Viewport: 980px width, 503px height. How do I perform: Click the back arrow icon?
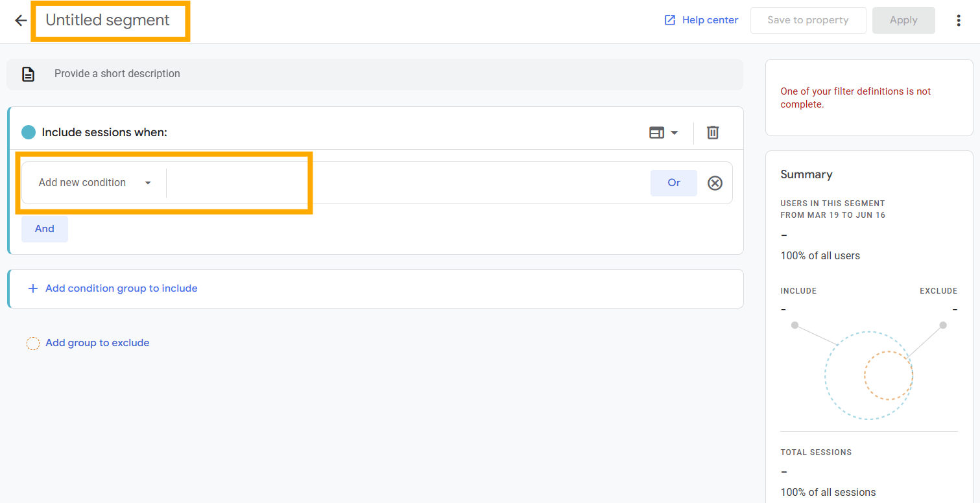[21, 21]
